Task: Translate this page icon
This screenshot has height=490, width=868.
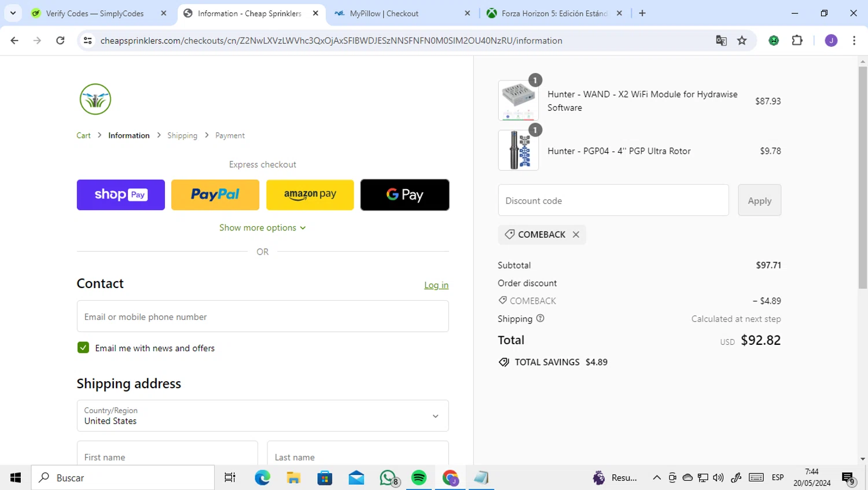Action: point(721,40)
